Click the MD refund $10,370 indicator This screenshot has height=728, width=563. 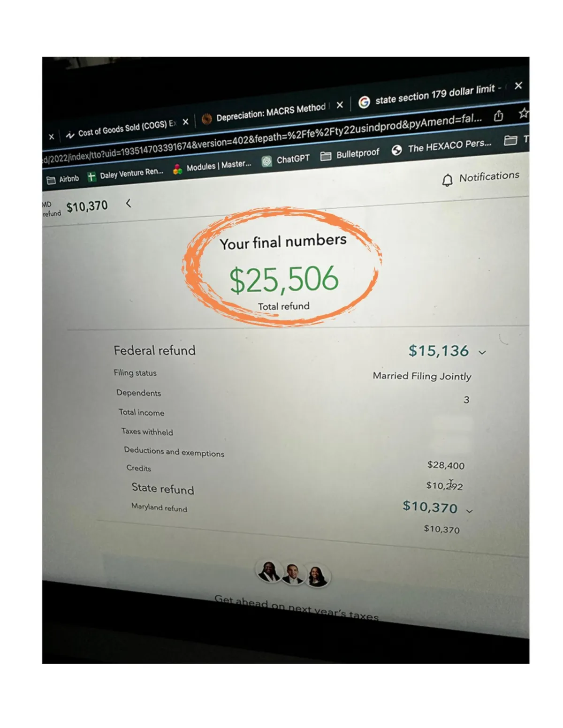tap(75, 208)
